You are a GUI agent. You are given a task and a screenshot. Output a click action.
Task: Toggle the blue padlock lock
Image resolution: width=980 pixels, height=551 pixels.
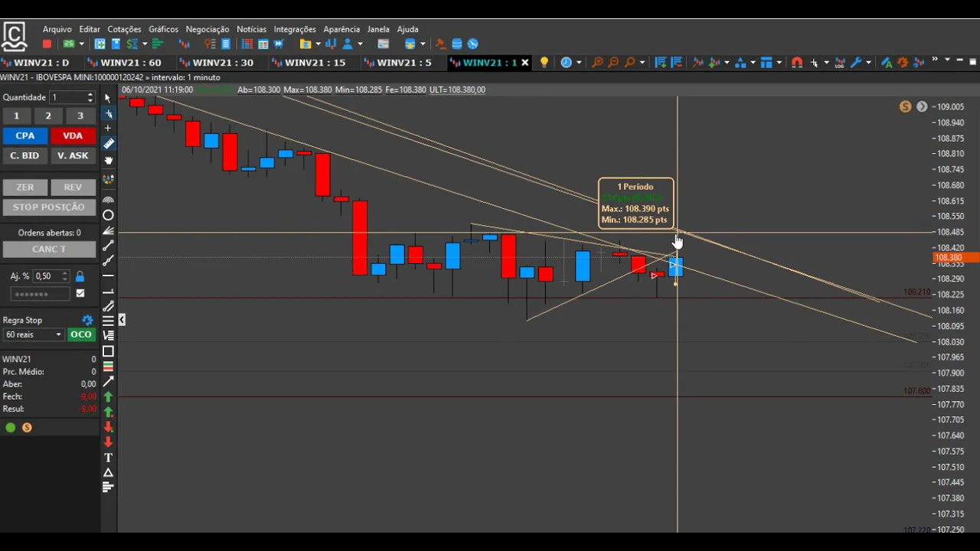[80, 276]
